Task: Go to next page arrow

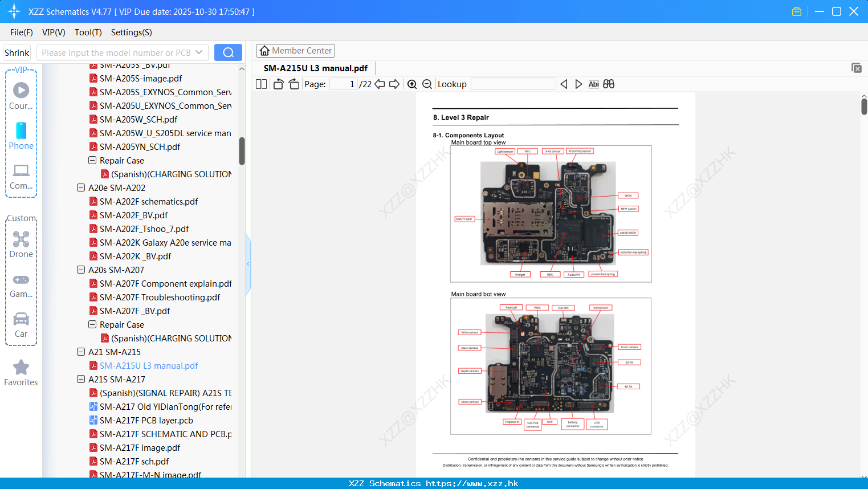Action: point(394,84)
